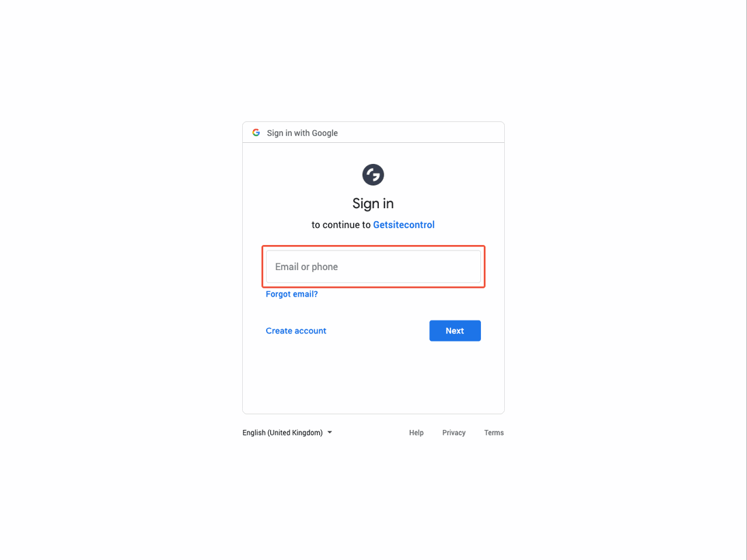Click the Next button
The width and height of the screenshot is (747, 560).
[x=454, y=330]
